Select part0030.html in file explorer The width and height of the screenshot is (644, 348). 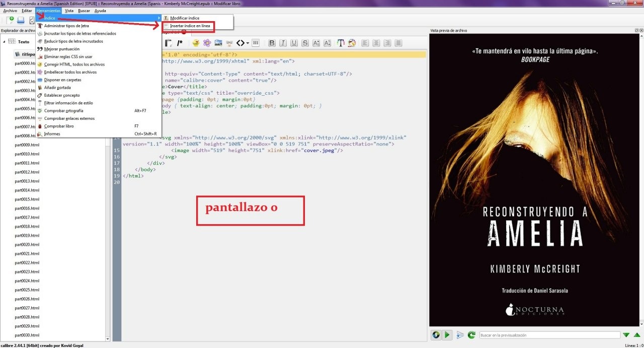27,335
